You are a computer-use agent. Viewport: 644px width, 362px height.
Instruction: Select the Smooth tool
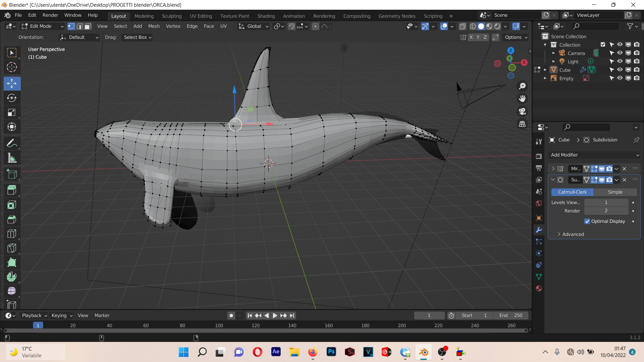click(12, 291)
